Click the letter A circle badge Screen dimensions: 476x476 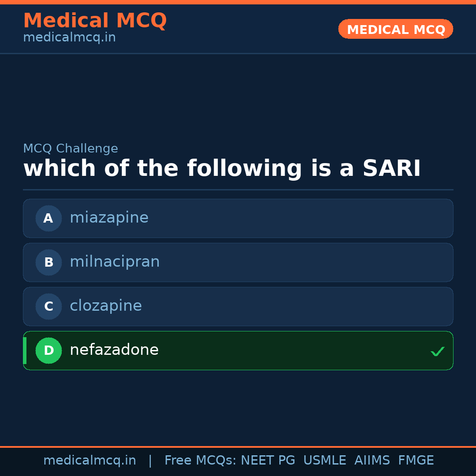[x=48, y=218]
